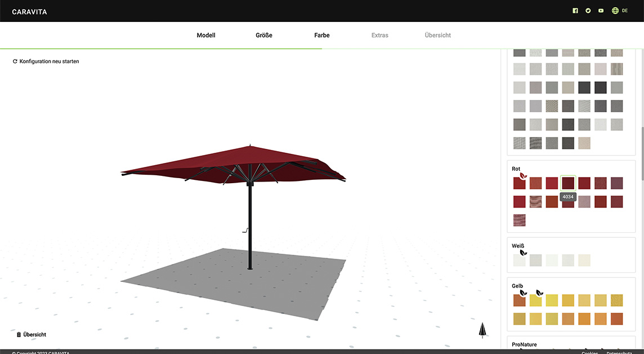Restart via Konfiguration neu starten
Viewport: 644px width, 354px height.
pos(46,61)
